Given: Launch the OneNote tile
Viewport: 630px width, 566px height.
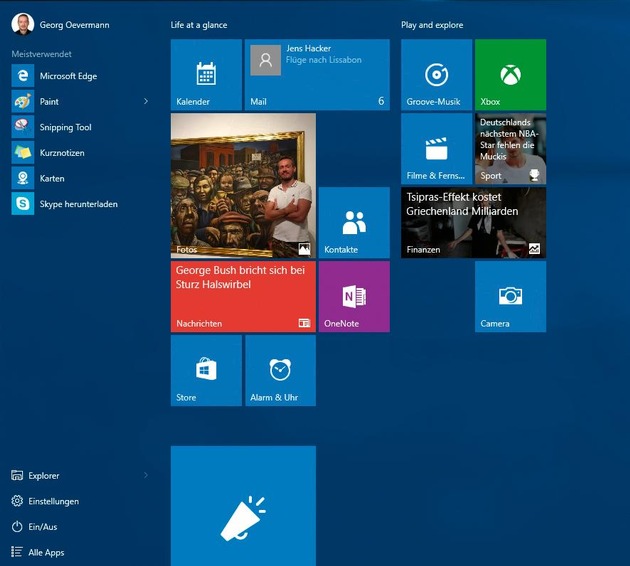Looking at the screenshot, I should point(354,297).
